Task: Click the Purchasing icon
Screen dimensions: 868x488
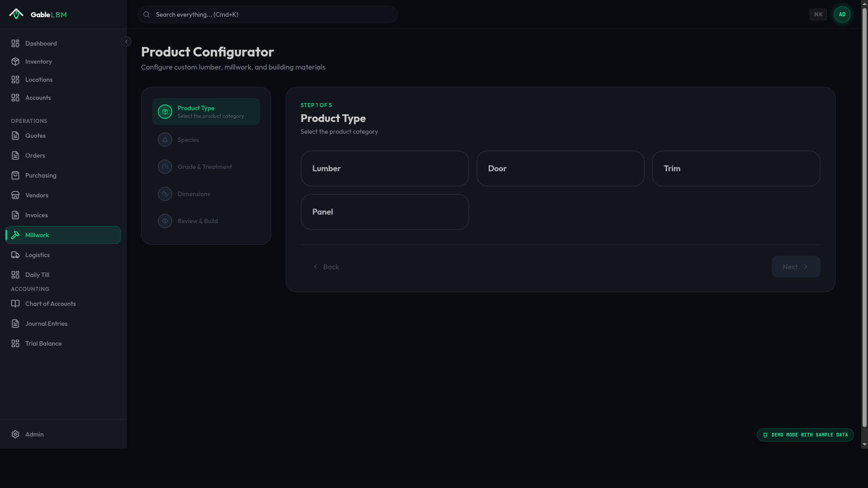Action: pyautogui.click(x=15, y=175)
